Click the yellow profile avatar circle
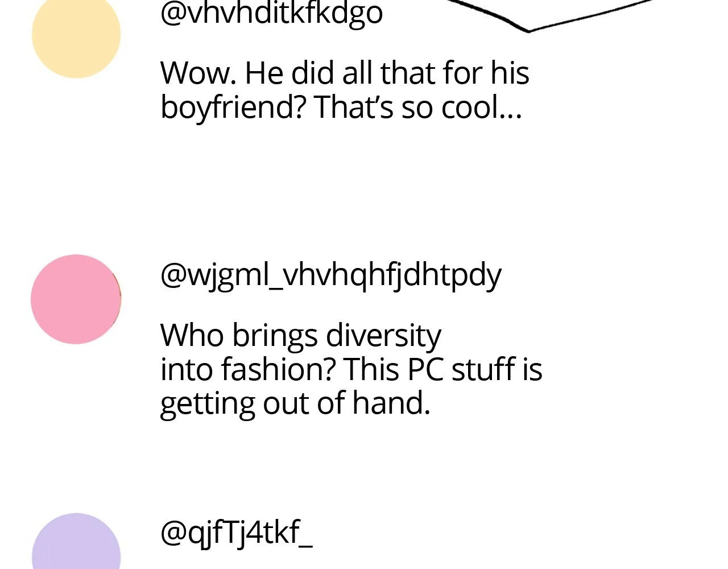 pos(76,34)
